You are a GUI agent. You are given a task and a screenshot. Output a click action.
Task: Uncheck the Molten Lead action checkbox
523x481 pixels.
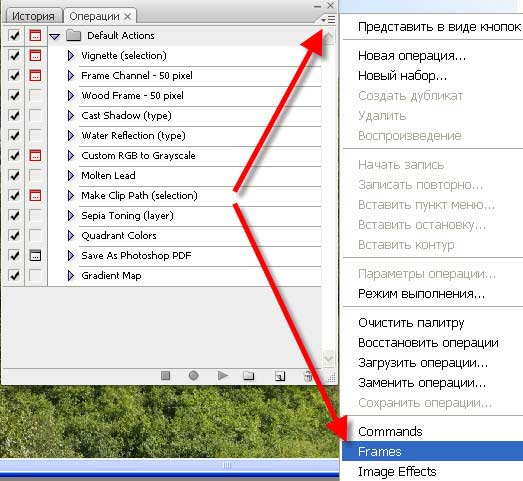(x=14, y=175)
